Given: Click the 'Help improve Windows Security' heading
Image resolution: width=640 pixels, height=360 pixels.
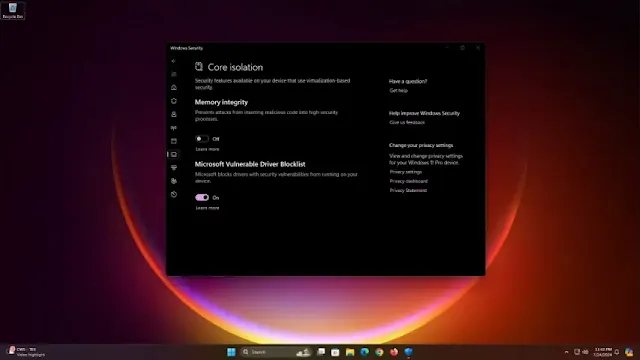Looking at the screenshot, I should pyautogui.click(x=424, y=113).
